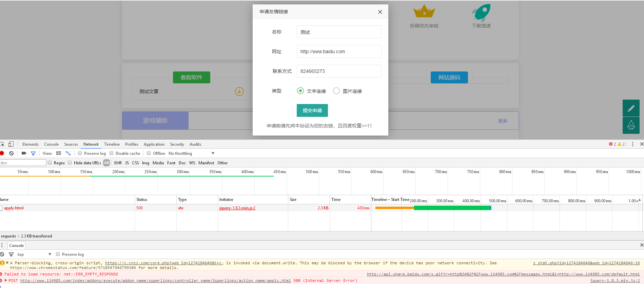Expand the parser-blocking warning message

7,263
